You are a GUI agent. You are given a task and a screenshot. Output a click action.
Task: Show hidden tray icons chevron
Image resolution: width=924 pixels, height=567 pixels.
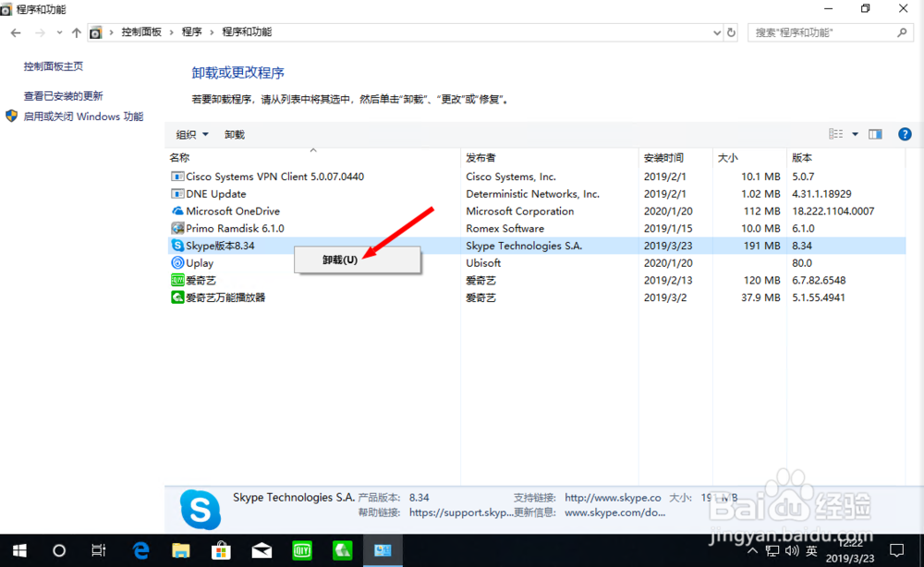[x=752, y=551]
